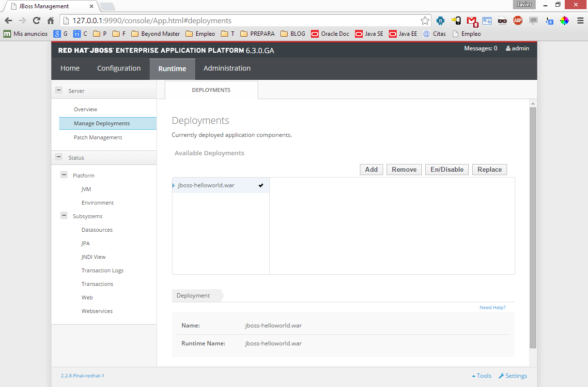This screenshot has width=588, height=387.
Task: Open a new browser tab
Action: click(x=107, y=6)
